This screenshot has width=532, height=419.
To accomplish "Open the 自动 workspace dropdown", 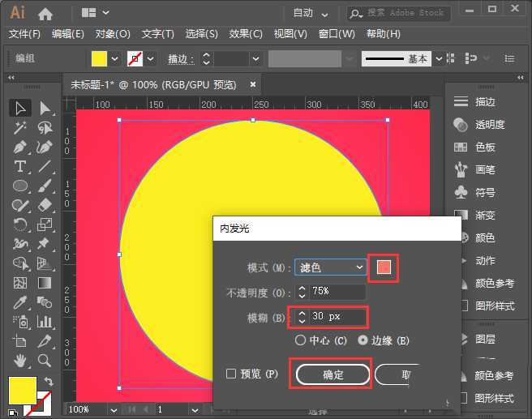I will click(x=311, y=13).
